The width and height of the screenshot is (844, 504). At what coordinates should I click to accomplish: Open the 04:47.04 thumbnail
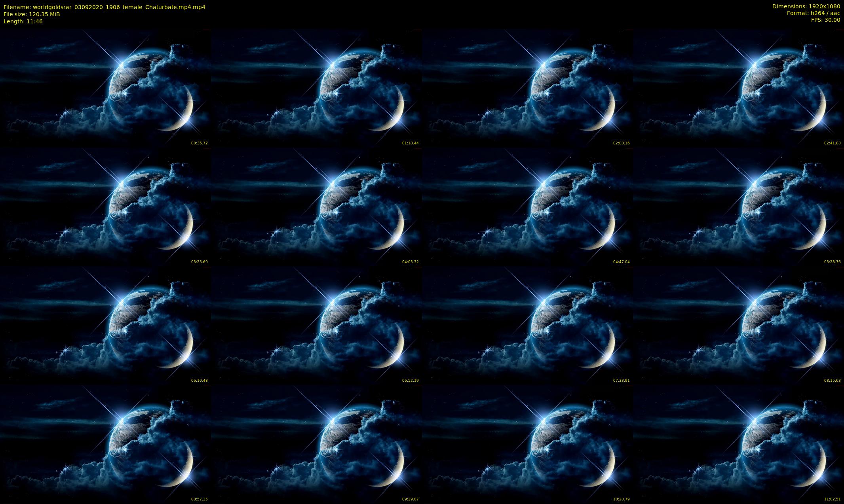527,207
